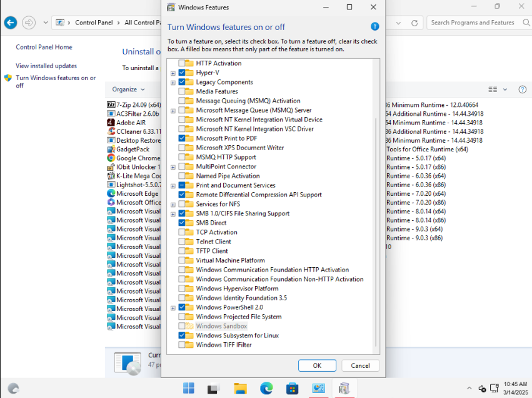Image resolution: width=532 pixels, height=398 pixels.
Task: Select the IObit Unlocker program icon
Action: [x=111, y=166]
